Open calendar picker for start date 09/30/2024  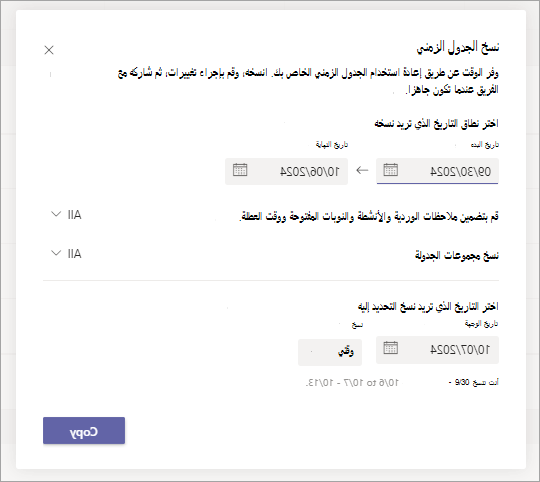[391, 170]
